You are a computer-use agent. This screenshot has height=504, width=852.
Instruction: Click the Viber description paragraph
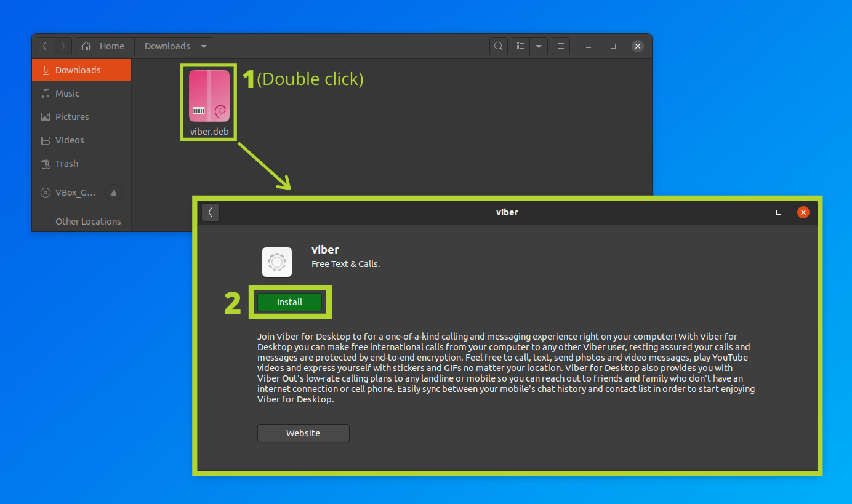[506, 368]
